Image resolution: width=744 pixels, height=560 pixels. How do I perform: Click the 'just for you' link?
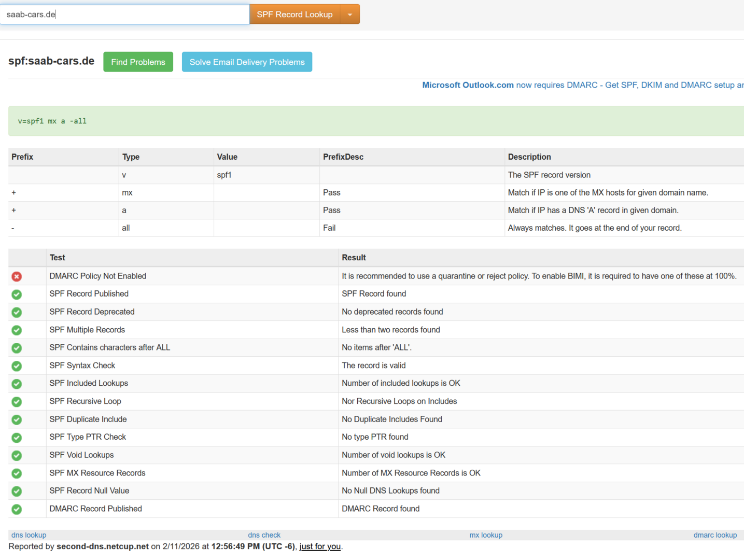(x=320, y=547)
